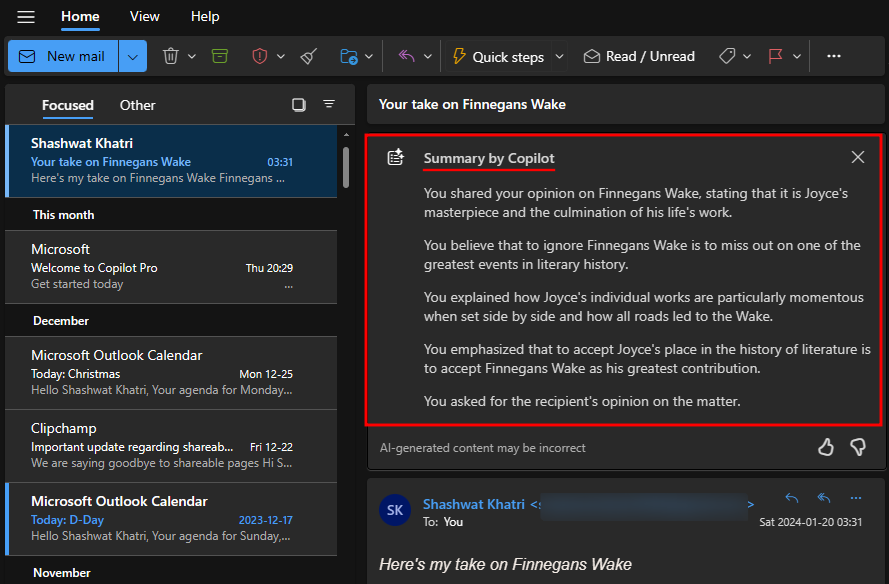Expand the Move to dropdown arrow
The image size is (889, 584).
[x=369, y=56]
